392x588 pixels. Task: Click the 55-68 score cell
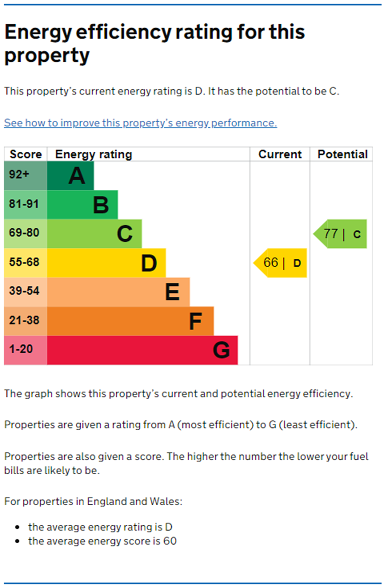(x=26, y=263)
